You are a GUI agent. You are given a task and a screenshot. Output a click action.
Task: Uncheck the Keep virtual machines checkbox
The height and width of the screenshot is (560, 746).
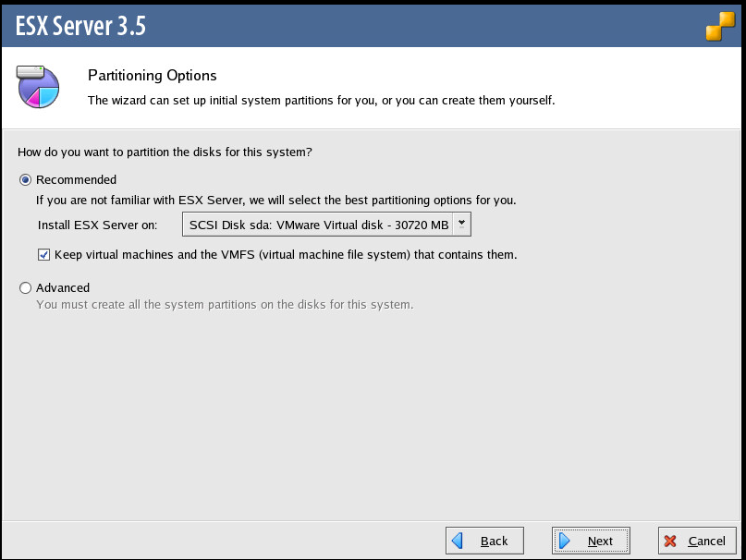(x=43, y=254)
